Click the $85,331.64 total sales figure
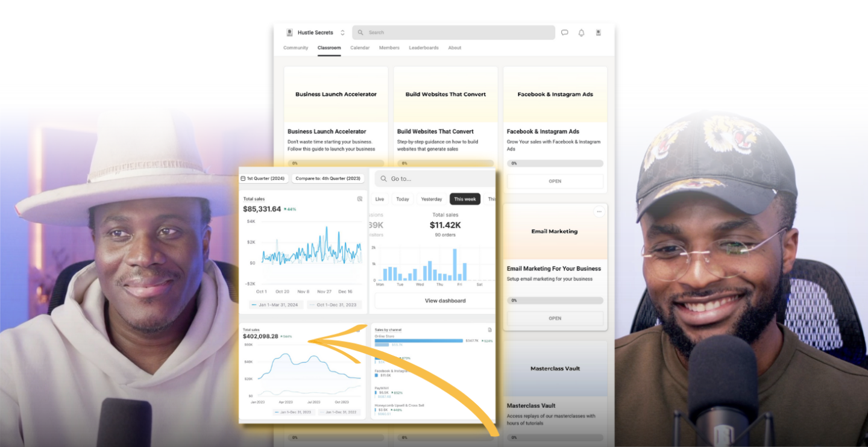This screenshot has width=868, height=447. pos(262,209)
